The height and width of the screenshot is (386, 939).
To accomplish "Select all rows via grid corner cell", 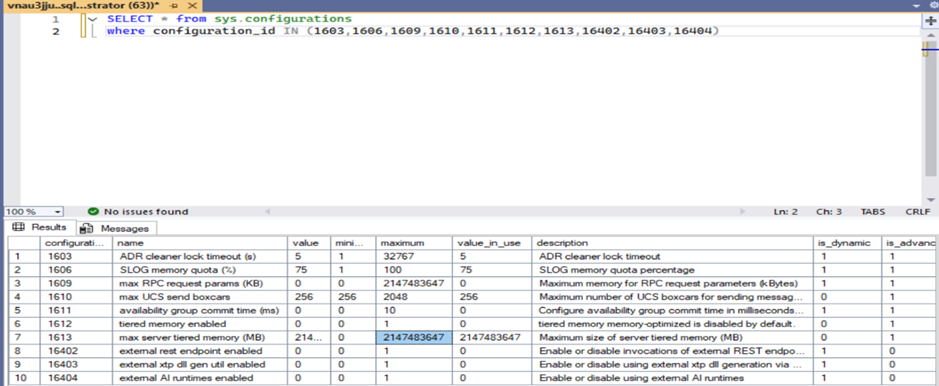I will [x=24, y=243].
